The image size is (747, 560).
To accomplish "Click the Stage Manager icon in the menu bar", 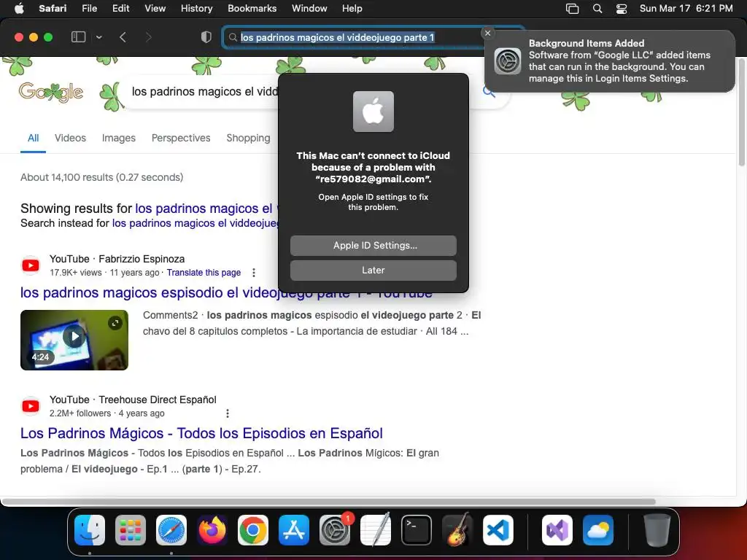I will (x=572, y=9).
